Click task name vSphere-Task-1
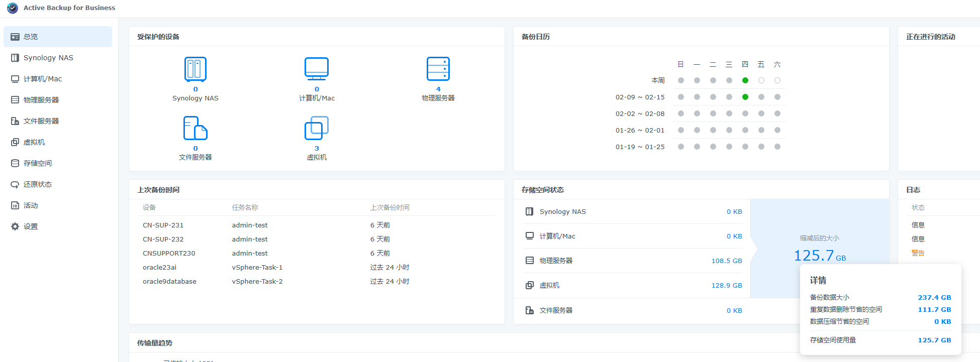980x362 pixels. 257,267
